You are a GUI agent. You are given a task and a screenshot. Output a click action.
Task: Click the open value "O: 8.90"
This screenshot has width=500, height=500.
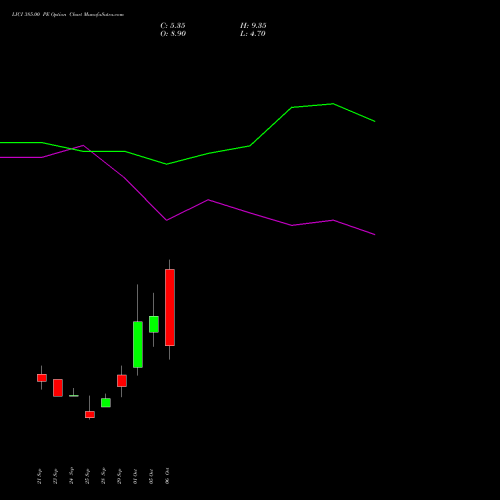click(173, 34)
